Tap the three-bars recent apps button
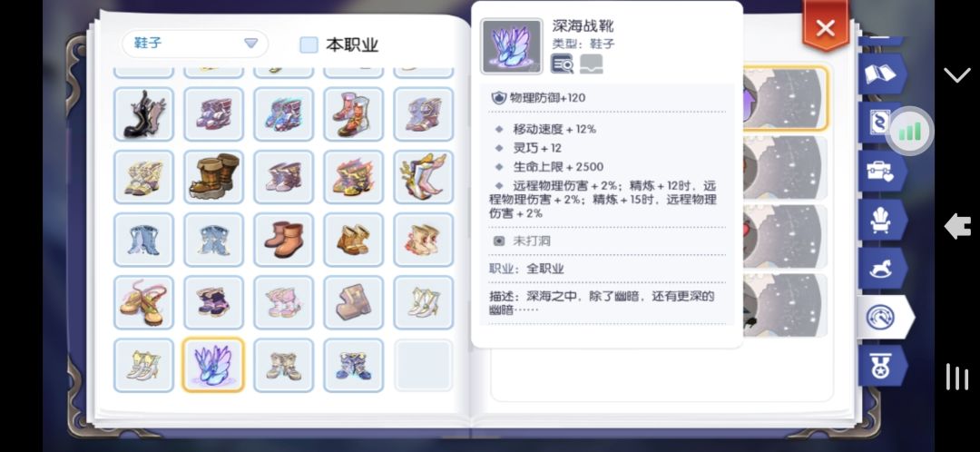Image resolution: width=980 pixels, height=452 pixels. click(x=957, y=377)
